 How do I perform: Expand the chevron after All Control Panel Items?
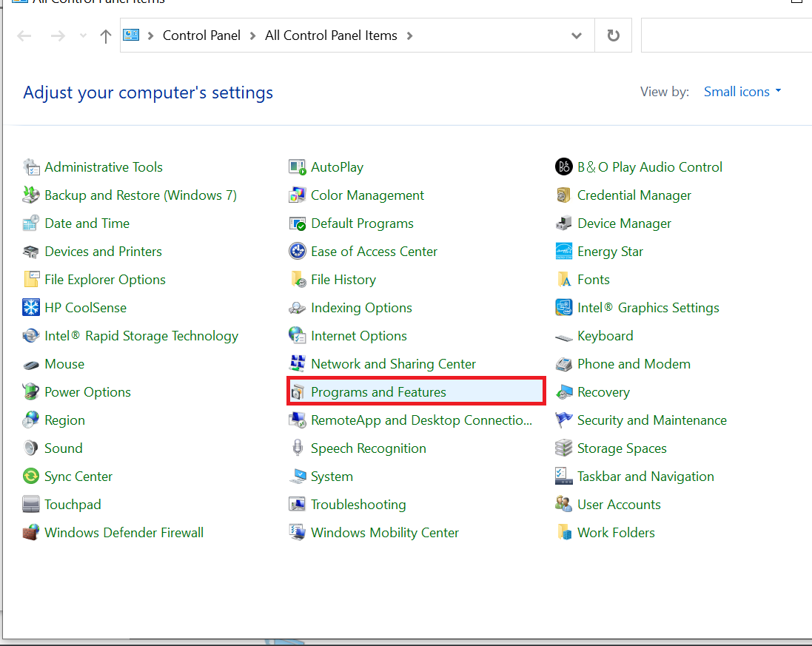tap(409, 36)
